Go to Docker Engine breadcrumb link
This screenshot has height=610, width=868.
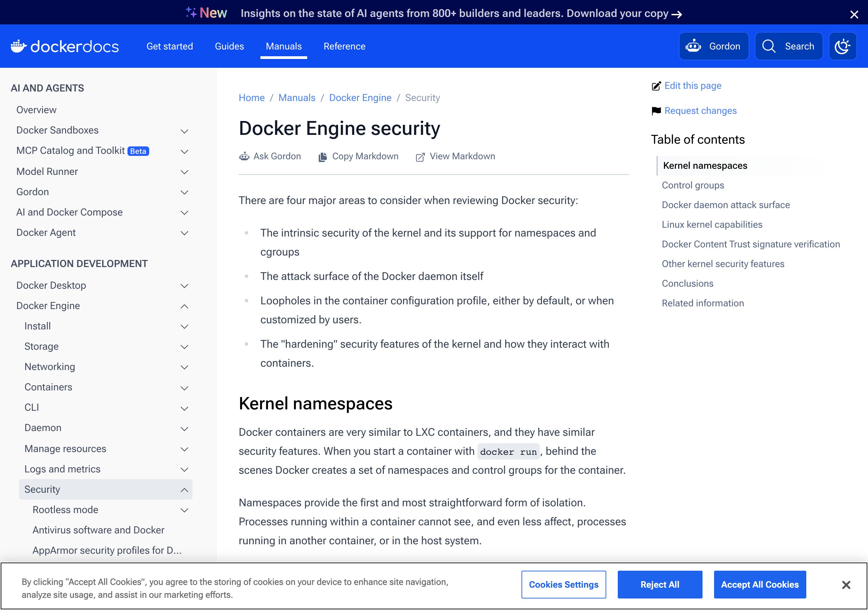(x=360, y=98)
